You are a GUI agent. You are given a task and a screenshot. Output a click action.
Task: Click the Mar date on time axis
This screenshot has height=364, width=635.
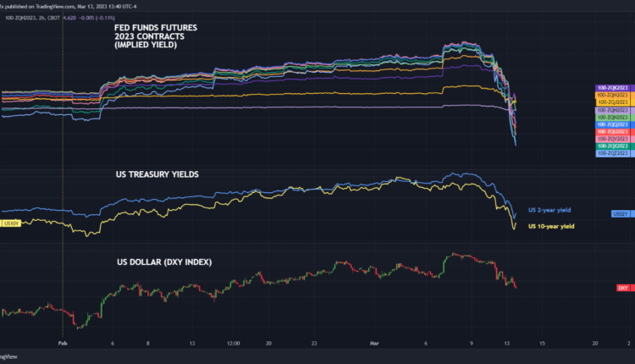374,344
